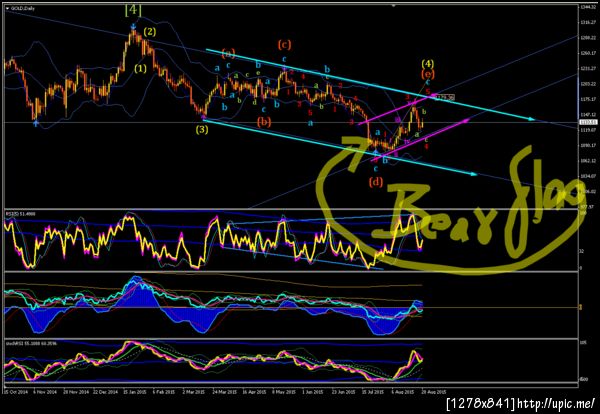Open the GOLD,Daily chart title dropdown arrow
This screenshot has width=600, height=414.
pos(7,8)
